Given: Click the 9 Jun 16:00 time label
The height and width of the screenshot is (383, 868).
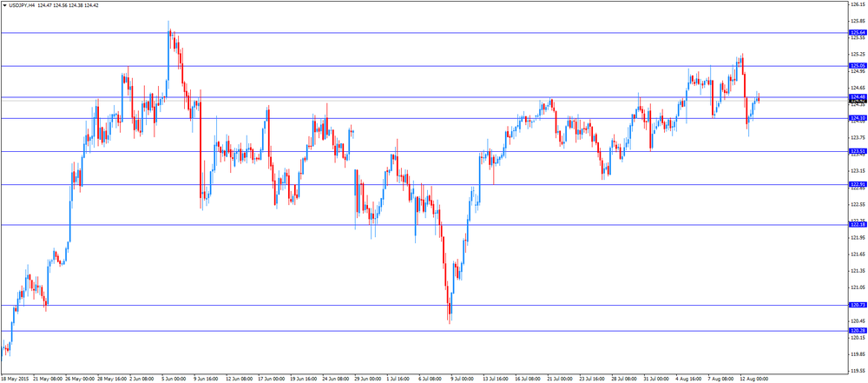Looking at the screenshot, I should point(207,379).
